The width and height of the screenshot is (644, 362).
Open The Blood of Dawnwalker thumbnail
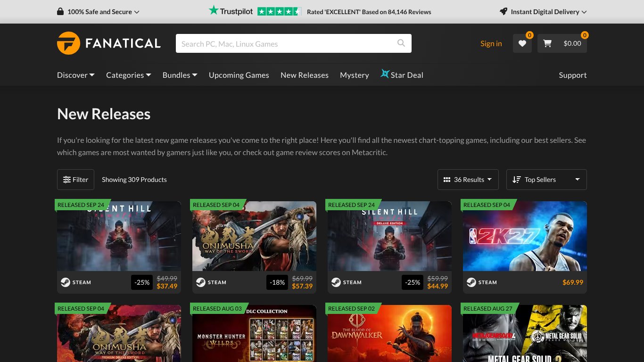pos(389,333)
